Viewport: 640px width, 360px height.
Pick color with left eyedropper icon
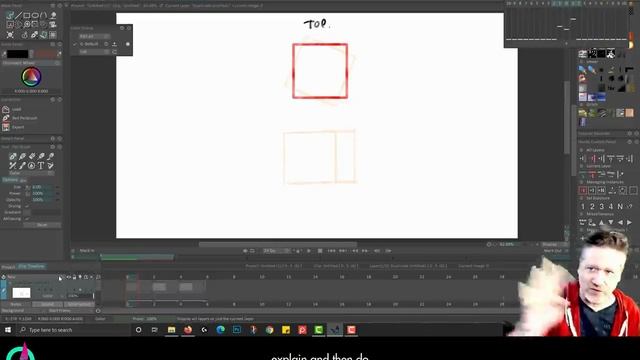(x=4, y=54)
